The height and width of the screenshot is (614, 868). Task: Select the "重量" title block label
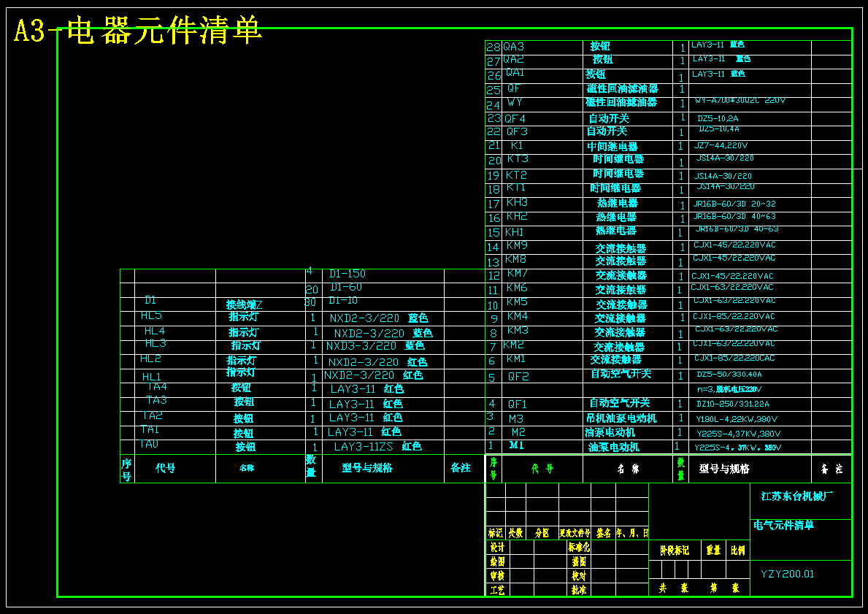[x=713, y=550]
